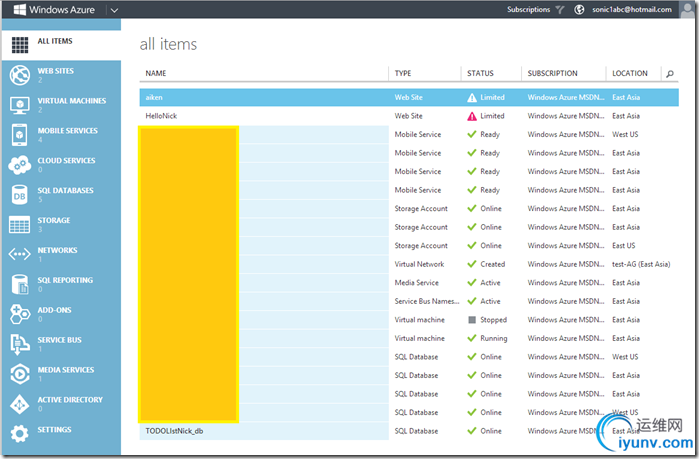699x459 pixels.
Task: Click the user avatar icon
Action: pos(688,9)
